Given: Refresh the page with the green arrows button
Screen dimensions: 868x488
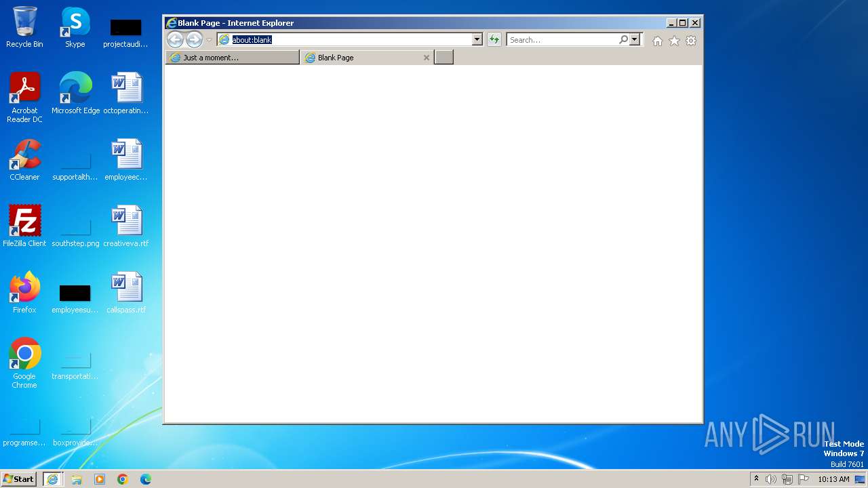Looking at the screenshot, I should 494,40.
